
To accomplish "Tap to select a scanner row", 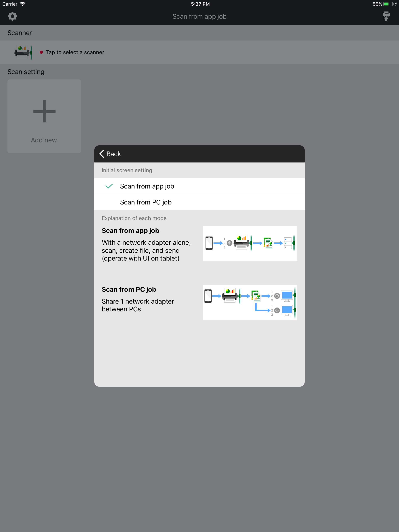I will click(75, 52).
